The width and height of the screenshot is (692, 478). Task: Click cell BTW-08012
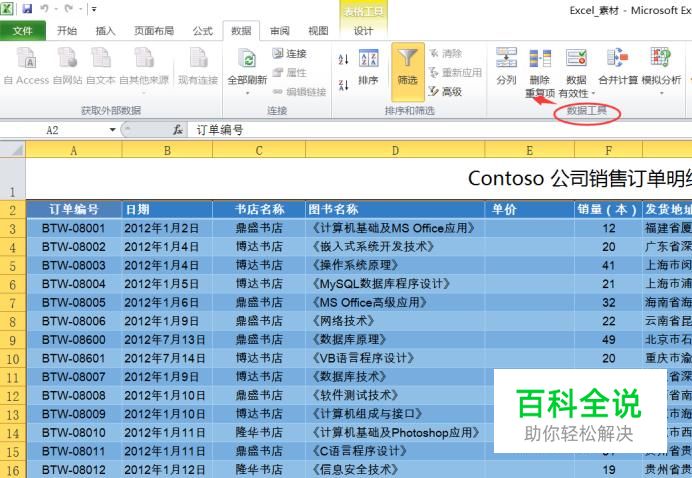click(x=74, y=470)
